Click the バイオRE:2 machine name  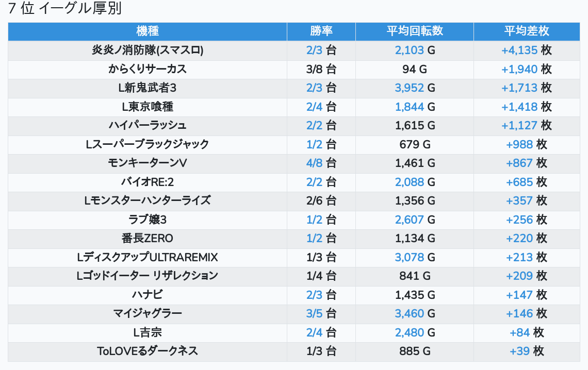148,182
